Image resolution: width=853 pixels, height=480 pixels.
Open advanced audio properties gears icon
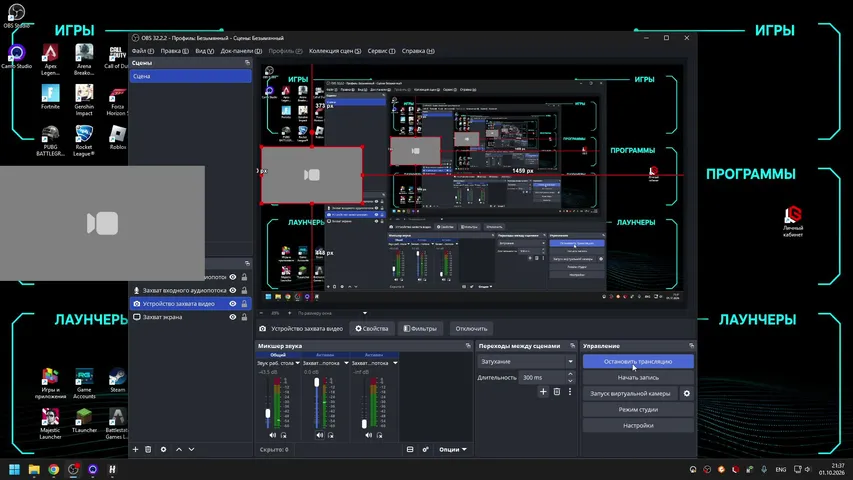pos(425,450)
